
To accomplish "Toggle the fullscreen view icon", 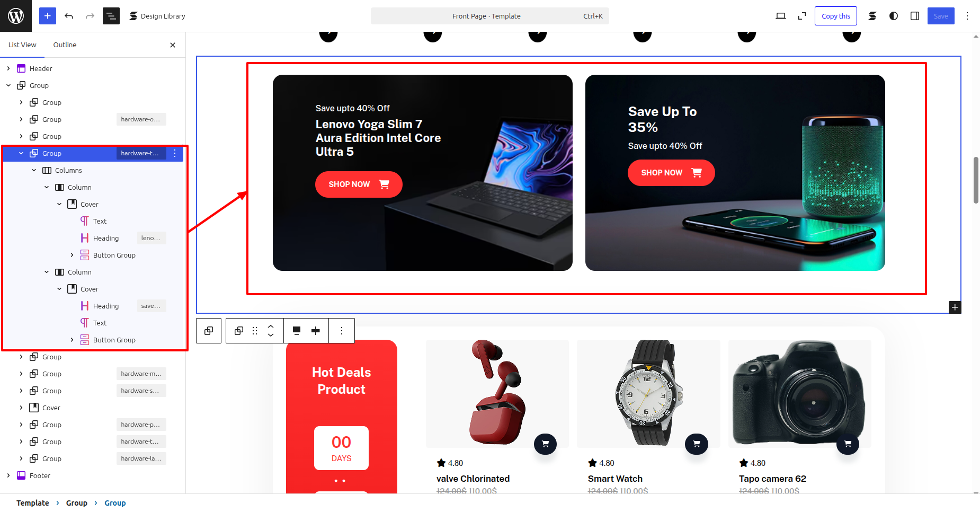I will coord(802,16).
